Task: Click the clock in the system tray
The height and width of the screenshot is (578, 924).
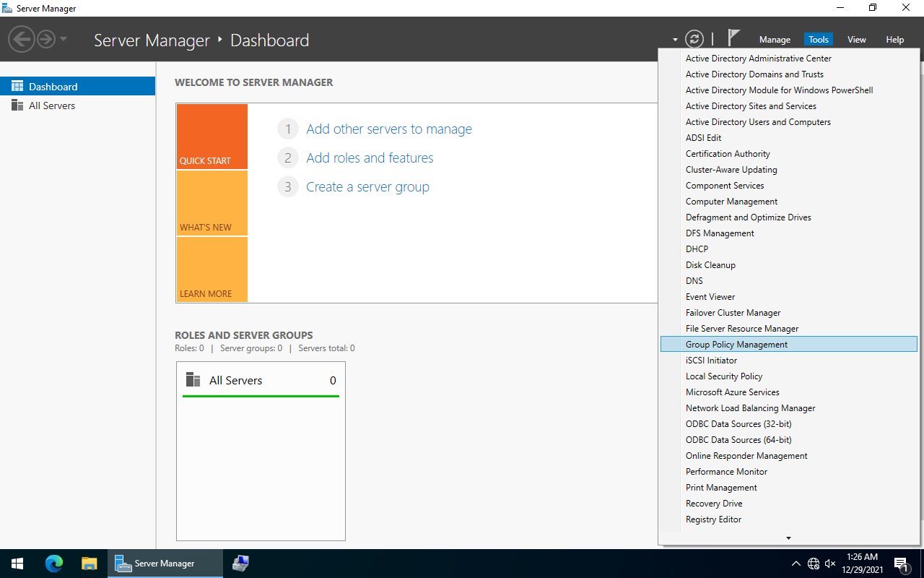Action: (x=864, y=563)
